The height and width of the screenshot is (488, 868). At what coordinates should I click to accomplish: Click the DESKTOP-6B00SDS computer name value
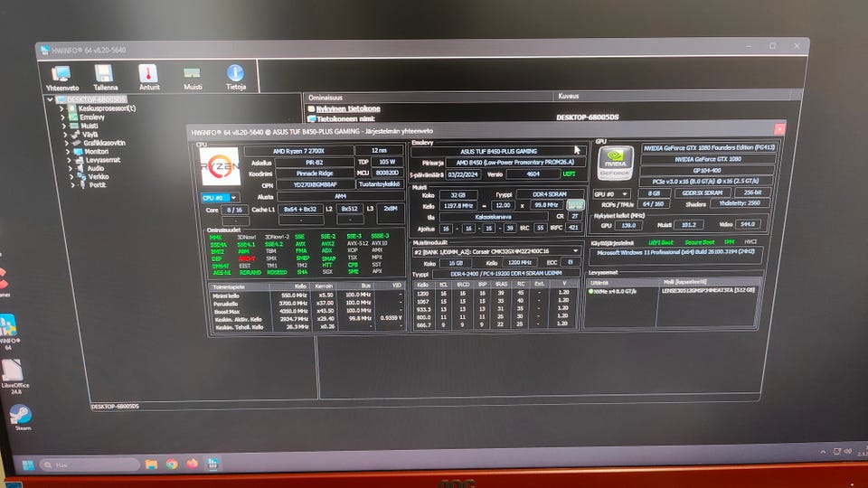[x=588, y=117]
